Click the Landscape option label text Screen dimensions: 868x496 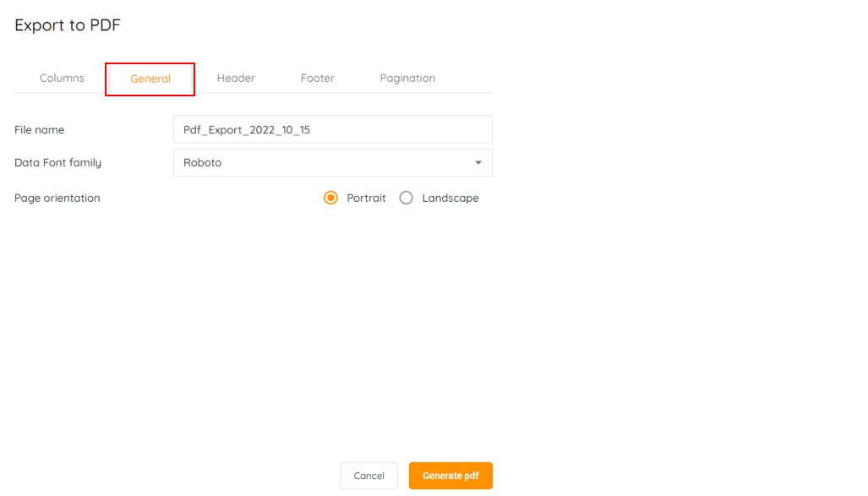click(x=450, y=199)
